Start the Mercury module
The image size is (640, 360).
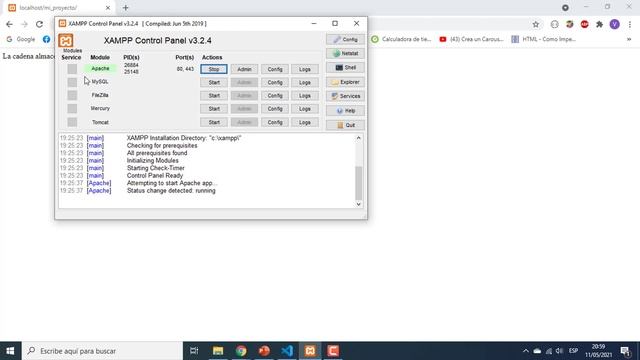coord(214,109)
